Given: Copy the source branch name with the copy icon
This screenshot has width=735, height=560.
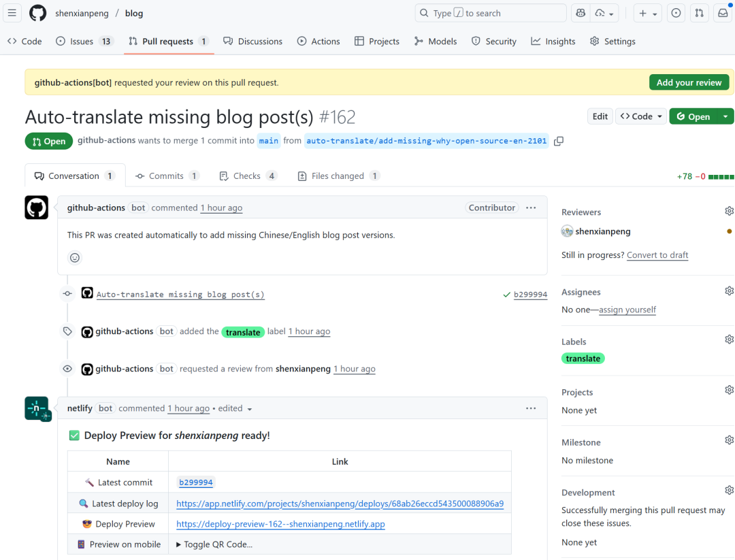Looking at the screenshot, I should (x=558, y=141).
